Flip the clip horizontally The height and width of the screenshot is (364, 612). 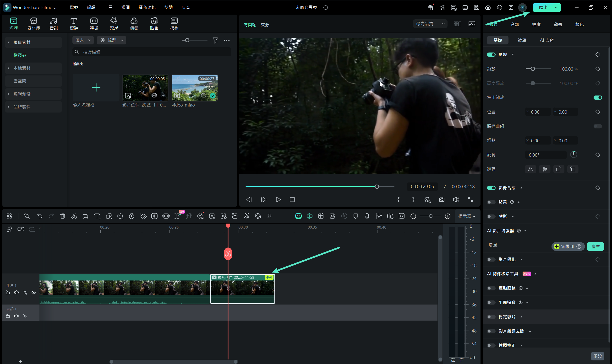(530, 169)
